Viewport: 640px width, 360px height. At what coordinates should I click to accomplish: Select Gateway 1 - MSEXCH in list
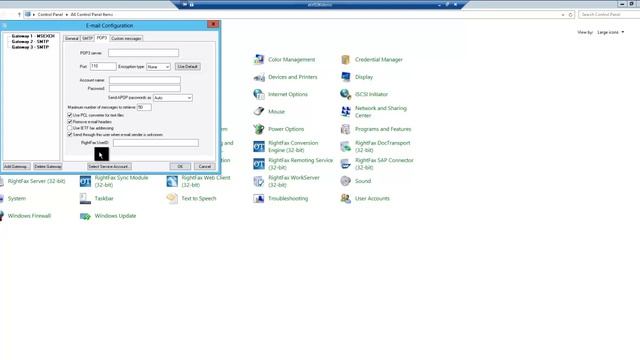(x=33, y=36)
